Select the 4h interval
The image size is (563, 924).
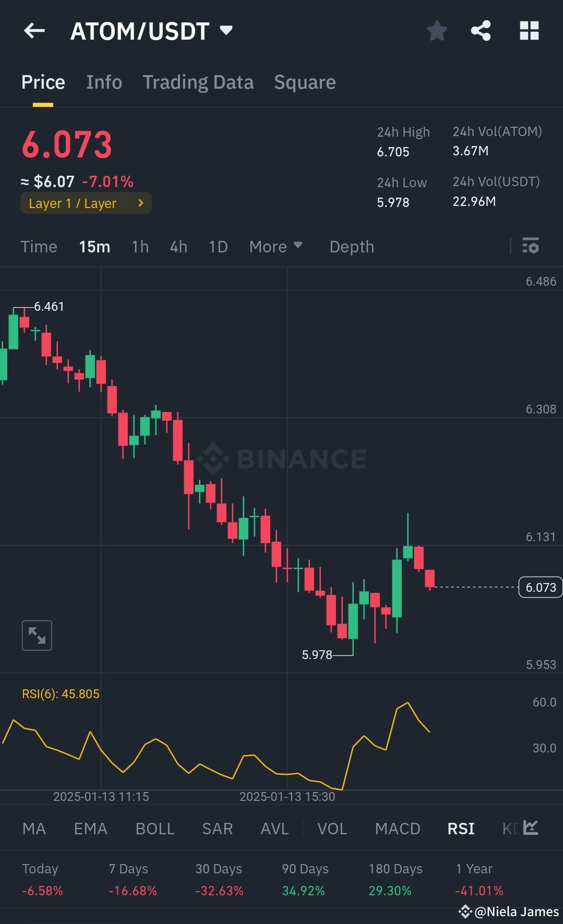click(x=178, y=246)
